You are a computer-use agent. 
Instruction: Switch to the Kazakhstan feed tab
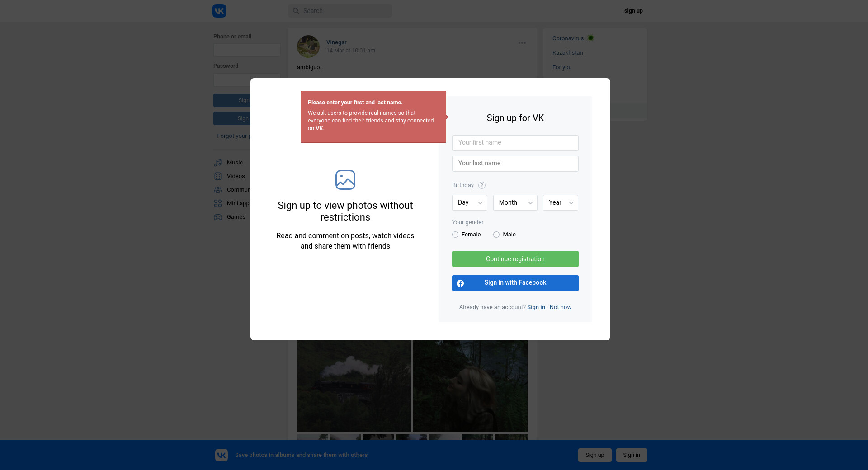[x=567, y=53]
